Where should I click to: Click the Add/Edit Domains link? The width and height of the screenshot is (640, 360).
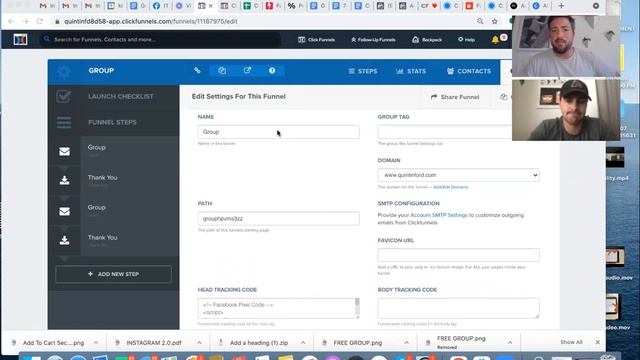(451, 187)
